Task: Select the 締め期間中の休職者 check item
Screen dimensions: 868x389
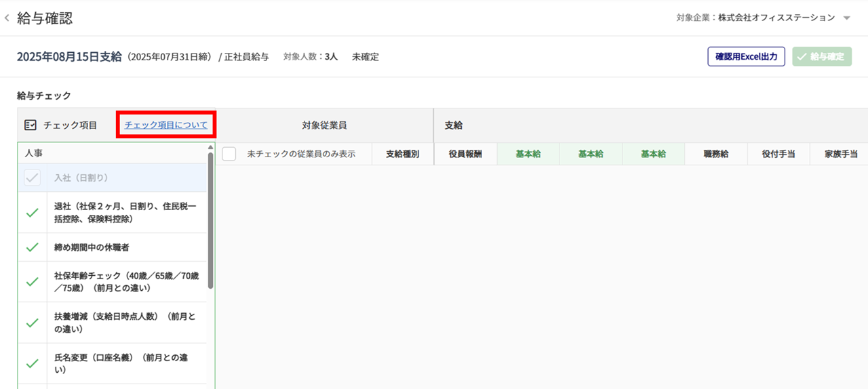Action: tap(112, 247)
